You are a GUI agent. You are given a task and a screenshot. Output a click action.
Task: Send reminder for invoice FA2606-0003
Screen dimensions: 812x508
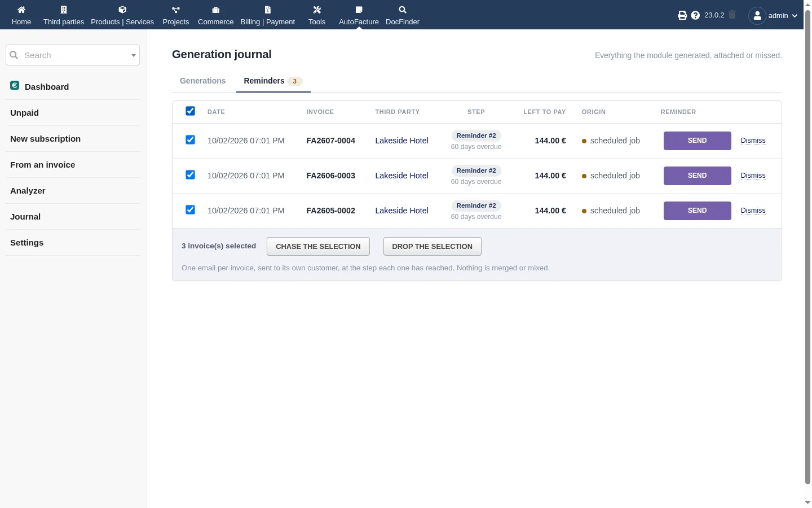pos(698,176)
